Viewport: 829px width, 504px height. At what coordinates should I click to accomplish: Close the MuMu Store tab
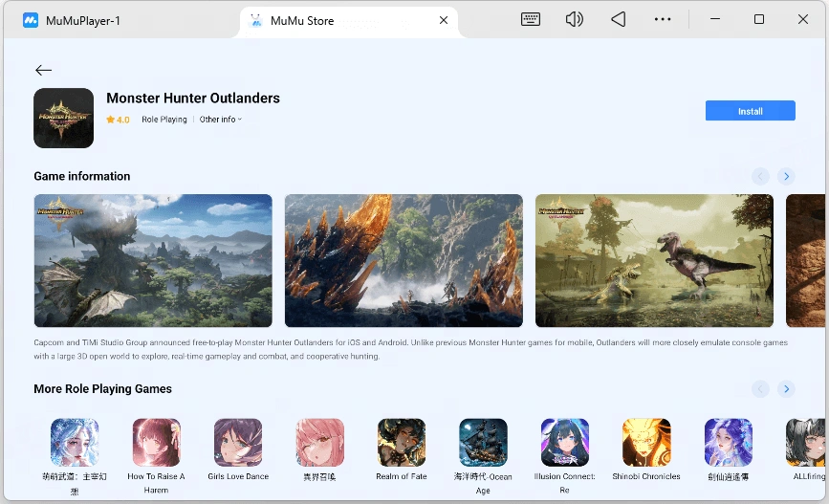(x=444, y=20)
